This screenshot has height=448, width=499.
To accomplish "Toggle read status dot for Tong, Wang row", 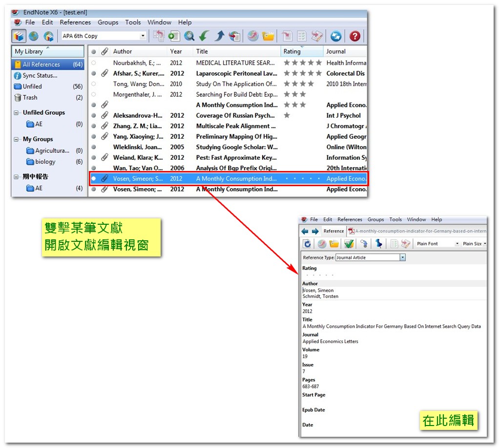I will [x=94, y=84].
